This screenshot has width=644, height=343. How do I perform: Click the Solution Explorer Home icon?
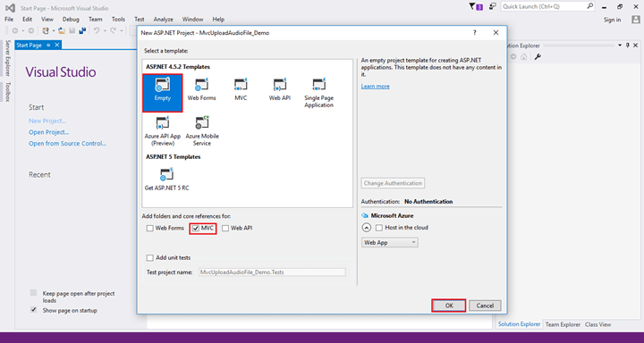click(x=523, y=57)
